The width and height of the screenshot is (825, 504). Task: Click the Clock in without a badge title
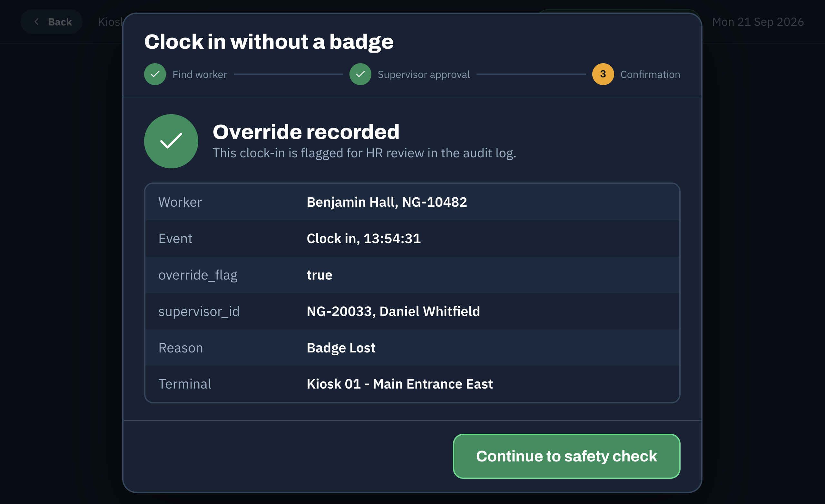coord(269,42)
